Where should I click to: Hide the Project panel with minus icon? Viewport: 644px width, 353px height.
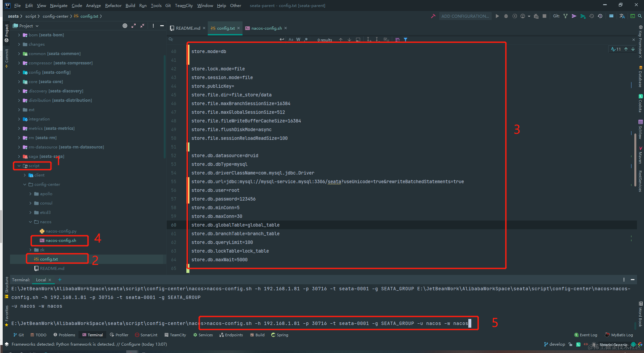click(162, 26)
